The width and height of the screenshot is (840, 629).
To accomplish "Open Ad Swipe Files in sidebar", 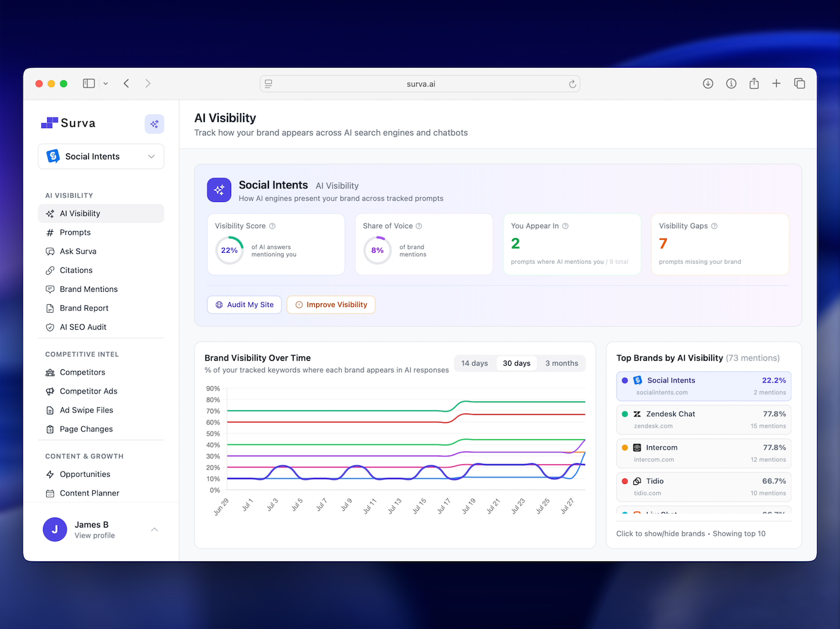I will click(x=101, y=410).
